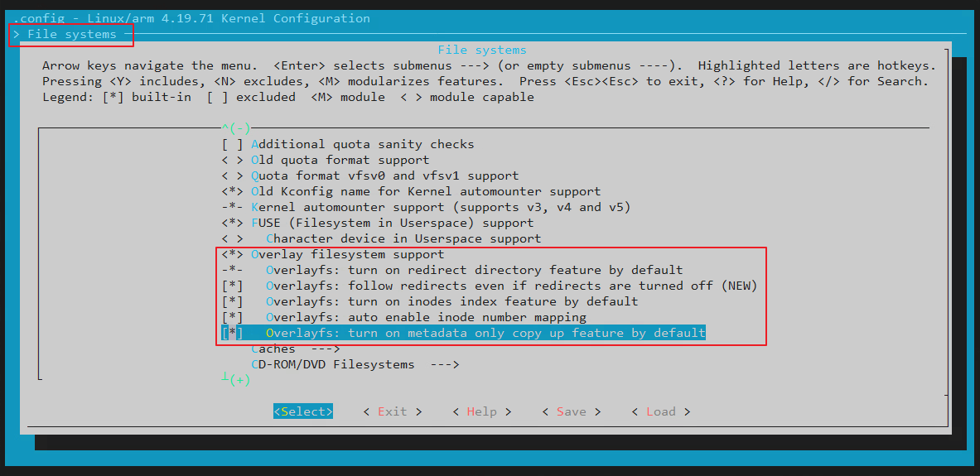Toggle Old Kconfig name for Kernel automounter
This screenshot has width=980, height=476.
click(232, 191)
